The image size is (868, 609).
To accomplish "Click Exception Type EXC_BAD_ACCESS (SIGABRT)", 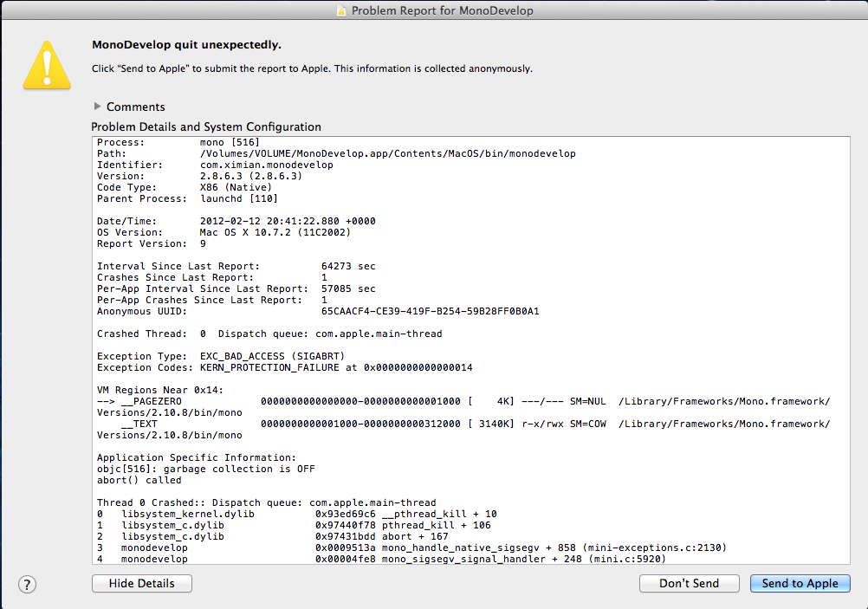I will (x=221, y=356).
